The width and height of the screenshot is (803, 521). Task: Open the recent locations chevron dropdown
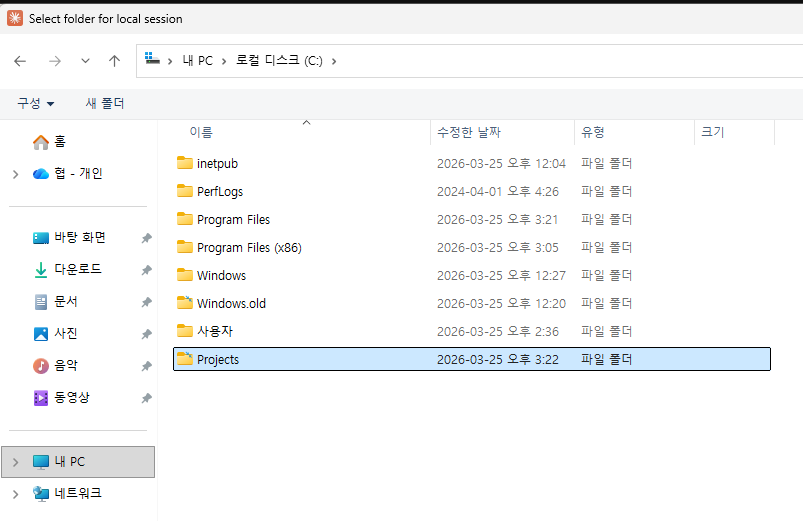[x=85, y=61]
